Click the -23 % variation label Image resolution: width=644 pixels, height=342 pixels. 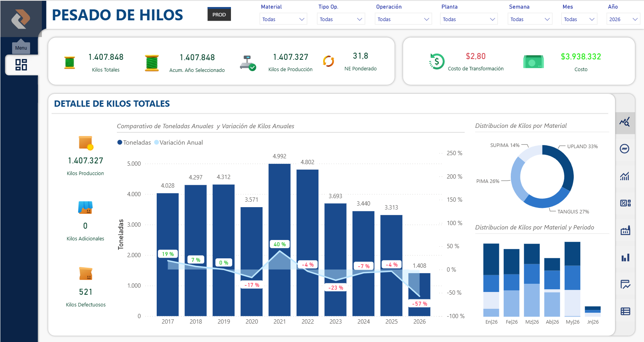click(x=336, y=287)
